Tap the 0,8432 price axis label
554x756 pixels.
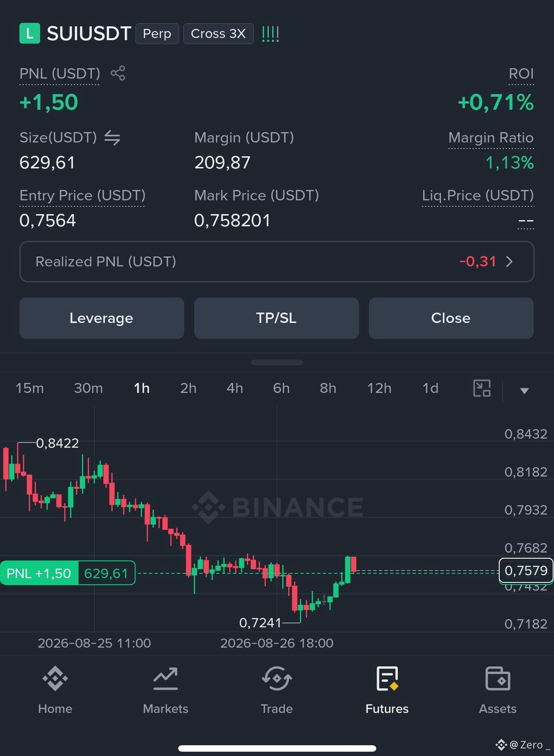[526, 434]
